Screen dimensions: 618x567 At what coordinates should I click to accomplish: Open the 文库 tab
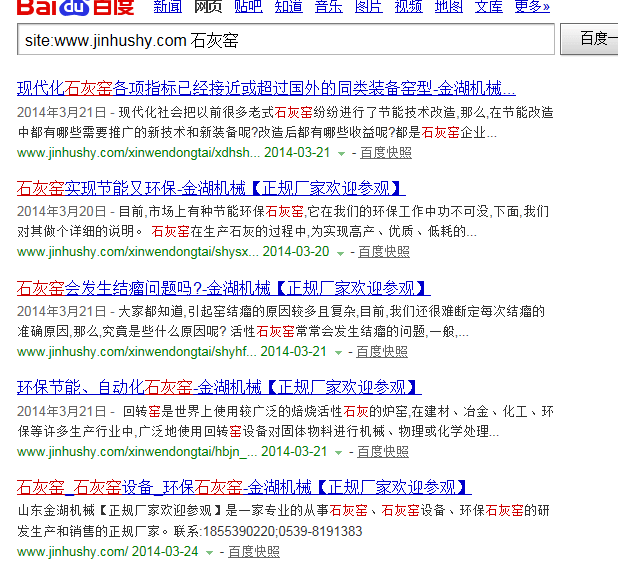[489, 6]
